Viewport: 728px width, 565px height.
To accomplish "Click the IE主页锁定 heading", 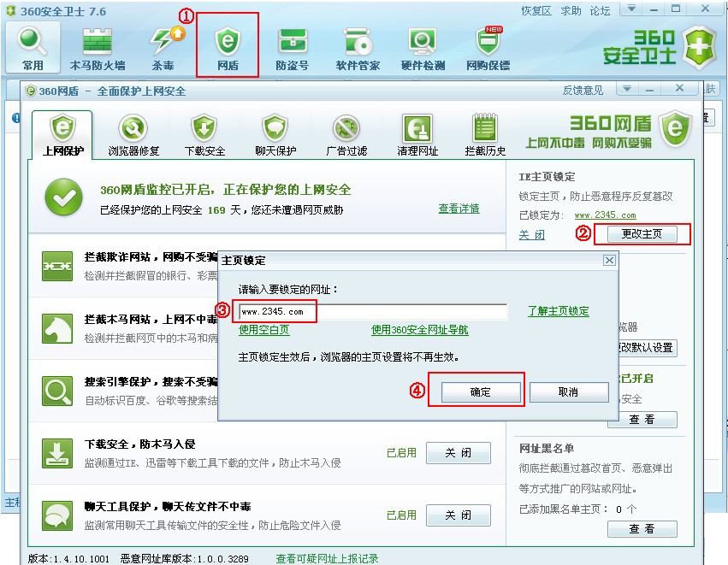I will 547,177.
